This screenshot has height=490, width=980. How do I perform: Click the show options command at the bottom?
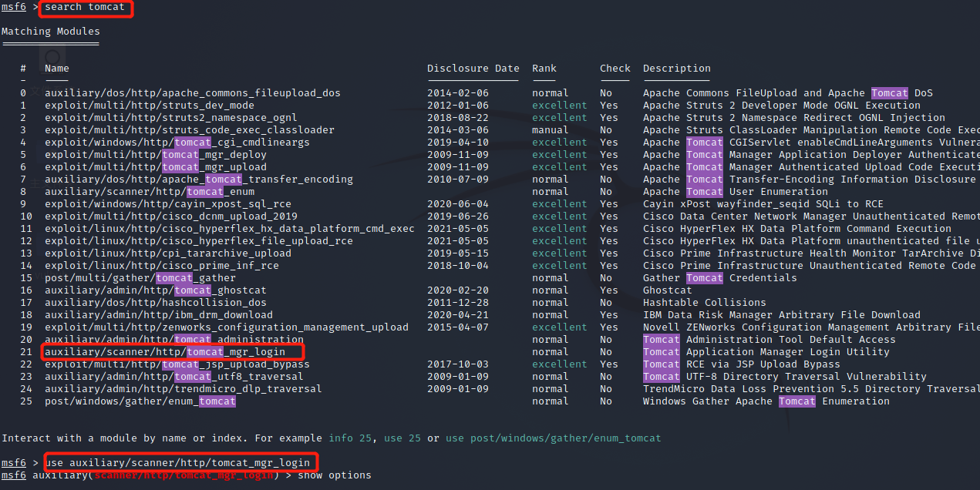coord(332,475)
